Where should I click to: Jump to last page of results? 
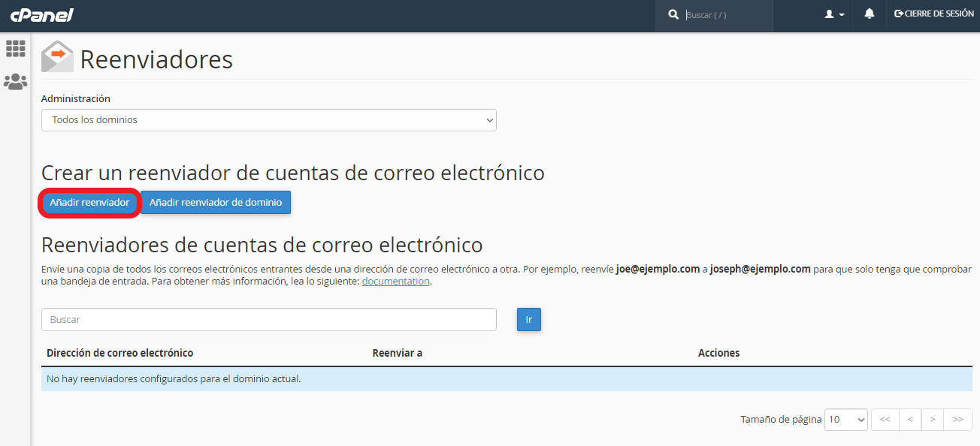pyautogui.click(x=957, y=420)
